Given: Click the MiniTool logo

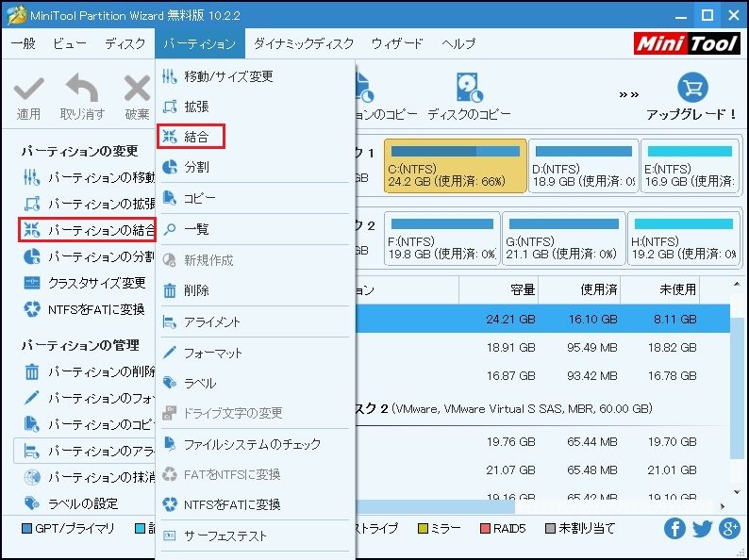Looking at the screenshot, I should [x=687, y=43].
